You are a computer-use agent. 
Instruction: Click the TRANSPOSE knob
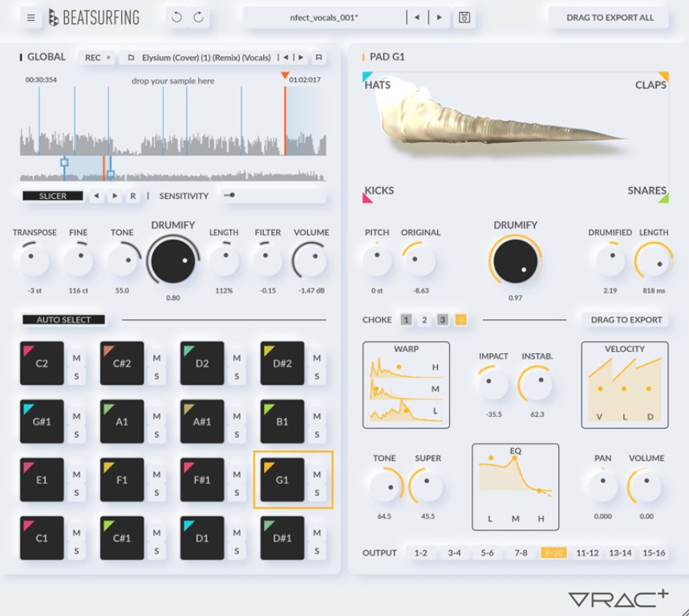coord(34,261)
